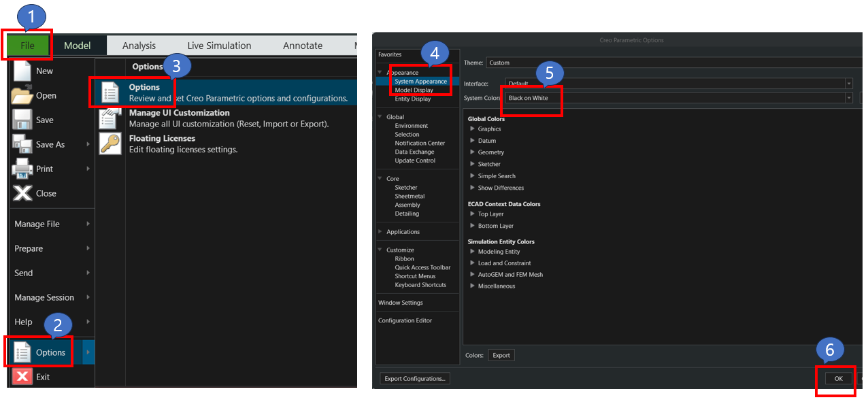Click the New document icon
Viewport: 868px width, 402px height.
click(22, 71)
